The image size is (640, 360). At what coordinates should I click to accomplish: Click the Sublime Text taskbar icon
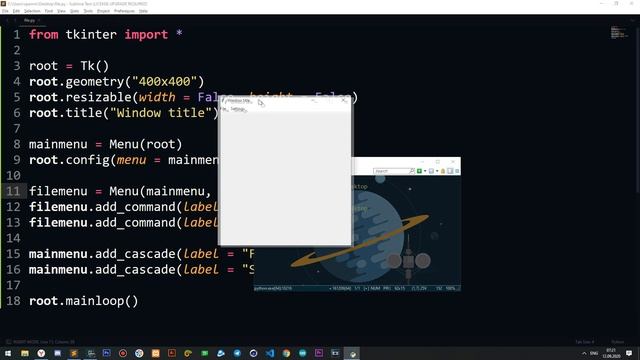click(74, 353)
